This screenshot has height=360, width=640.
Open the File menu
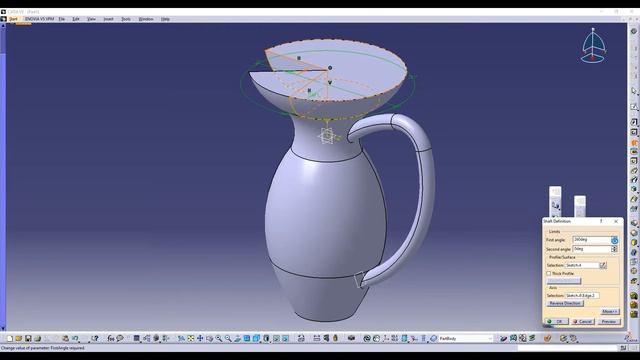(x=62, y=19)
